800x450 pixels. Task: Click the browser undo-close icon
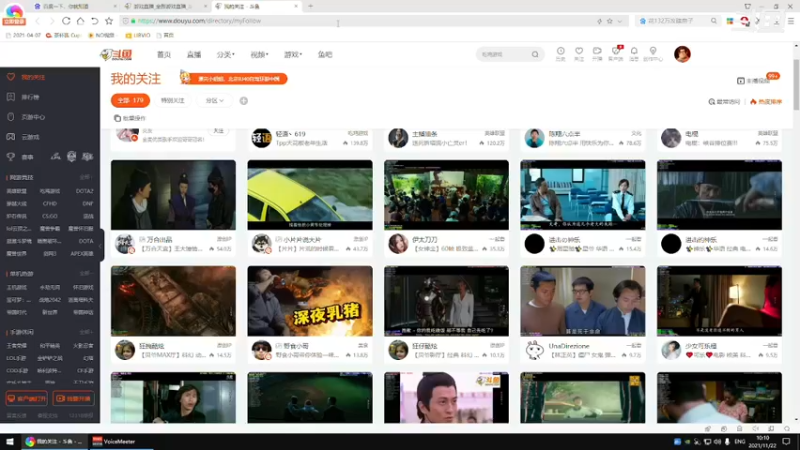(x=94, y=21)
